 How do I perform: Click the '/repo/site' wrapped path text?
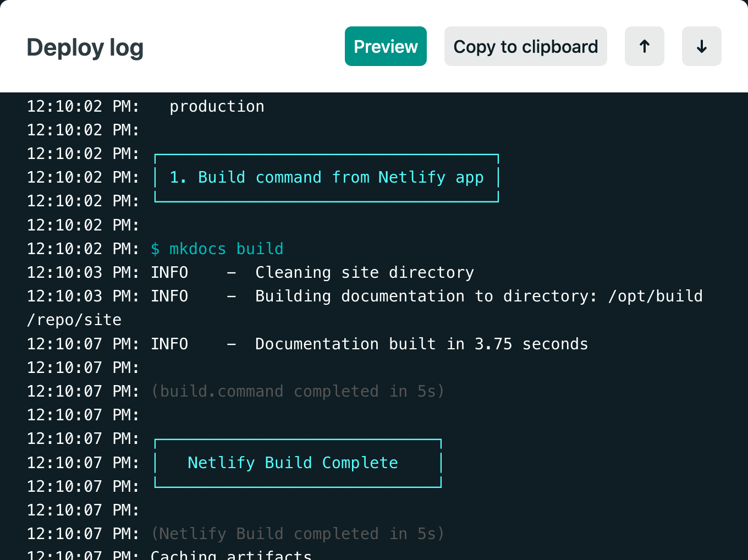(x=74, y=320)
